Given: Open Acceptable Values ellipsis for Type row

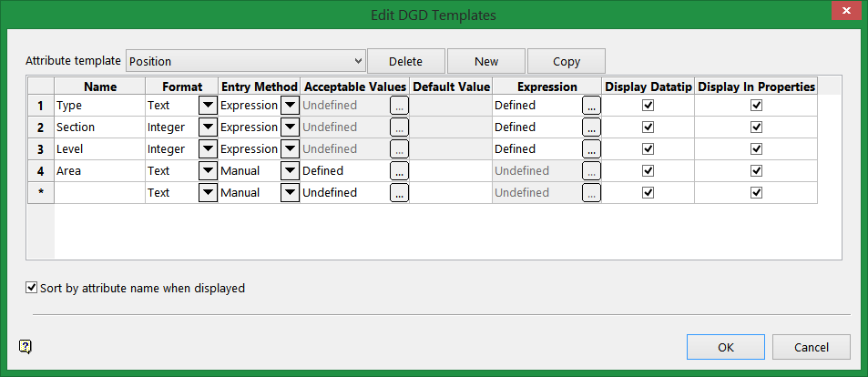Looking at the screenshot, I should click(400, 105).
